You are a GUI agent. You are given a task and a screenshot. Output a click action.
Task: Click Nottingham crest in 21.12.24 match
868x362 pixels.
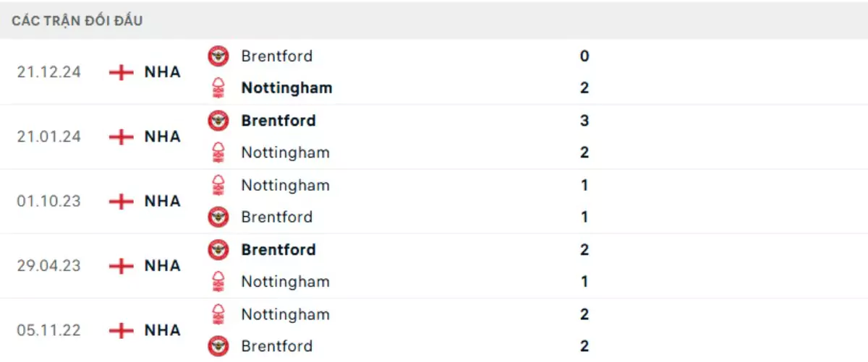218,88
